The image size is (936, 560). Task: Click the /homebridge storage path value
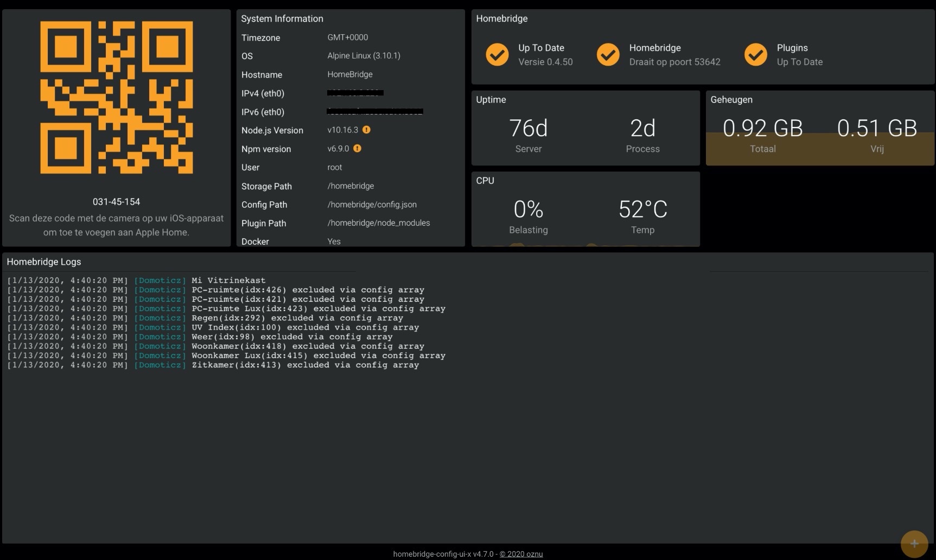tap(351, 186)
